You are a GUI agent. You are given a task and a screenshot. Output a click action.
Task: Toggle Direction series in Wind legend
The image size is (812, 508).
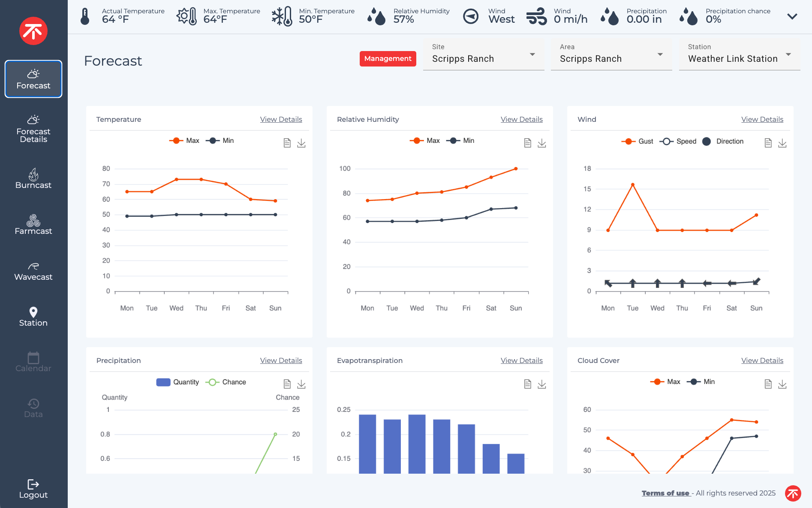point(723,142)
